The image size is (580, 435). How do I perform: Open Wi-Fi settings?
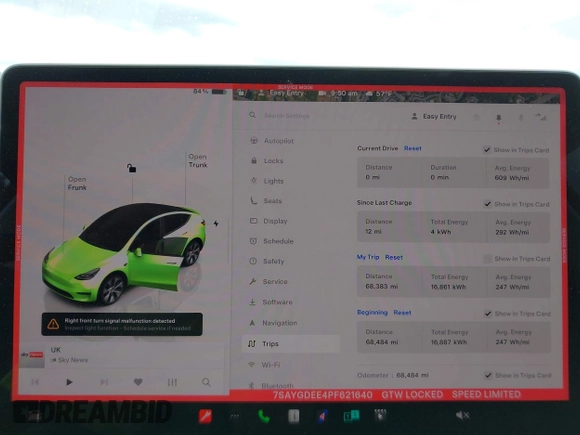point(264,365)
